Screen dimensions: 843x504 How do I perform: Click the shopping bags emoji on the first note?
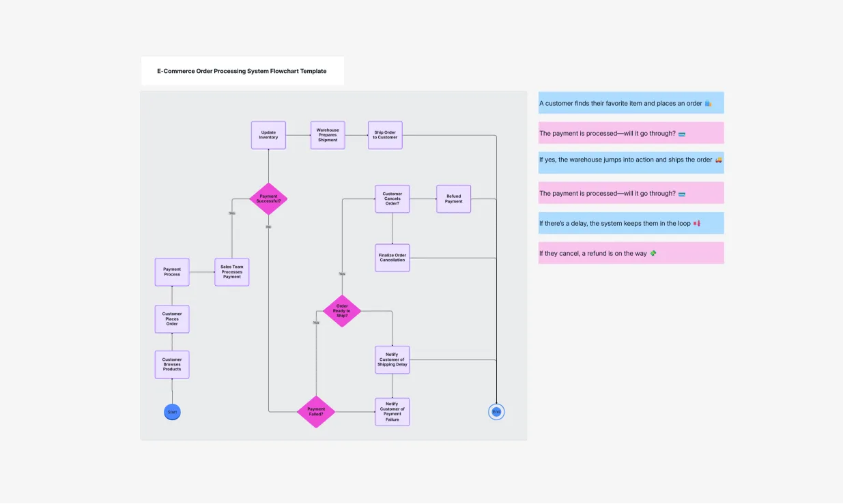pos(709,104)
